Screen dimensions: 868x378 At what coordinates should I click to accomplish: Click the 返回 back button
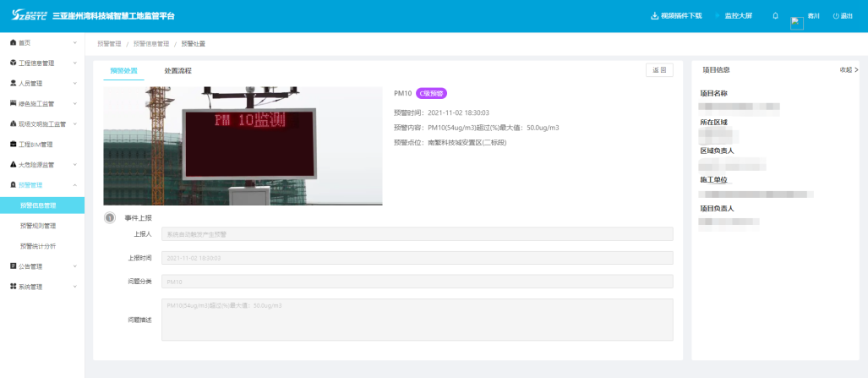click(659, 70)
